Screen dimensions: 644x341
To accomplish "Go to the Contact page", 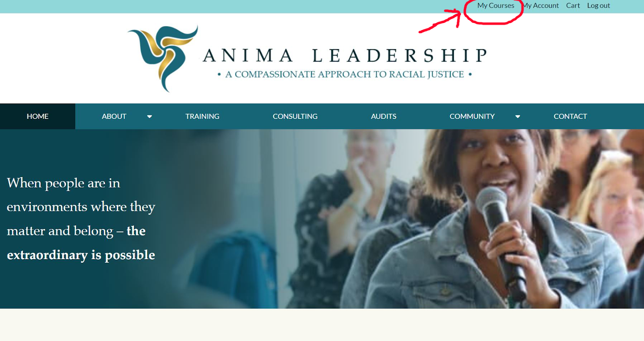I will pyautogui.click(x=570, y=116).
